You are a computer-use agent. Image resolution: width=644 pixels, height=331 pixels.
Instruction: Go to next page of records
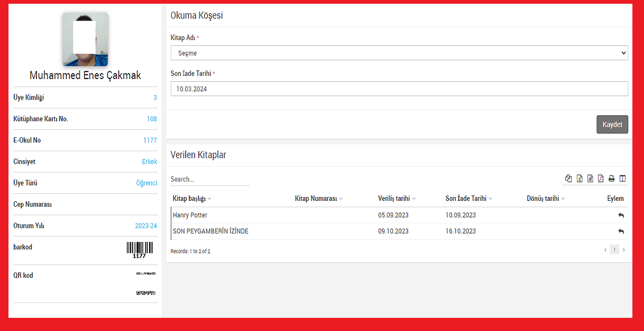pyautogui.click(x=624, y=250)
